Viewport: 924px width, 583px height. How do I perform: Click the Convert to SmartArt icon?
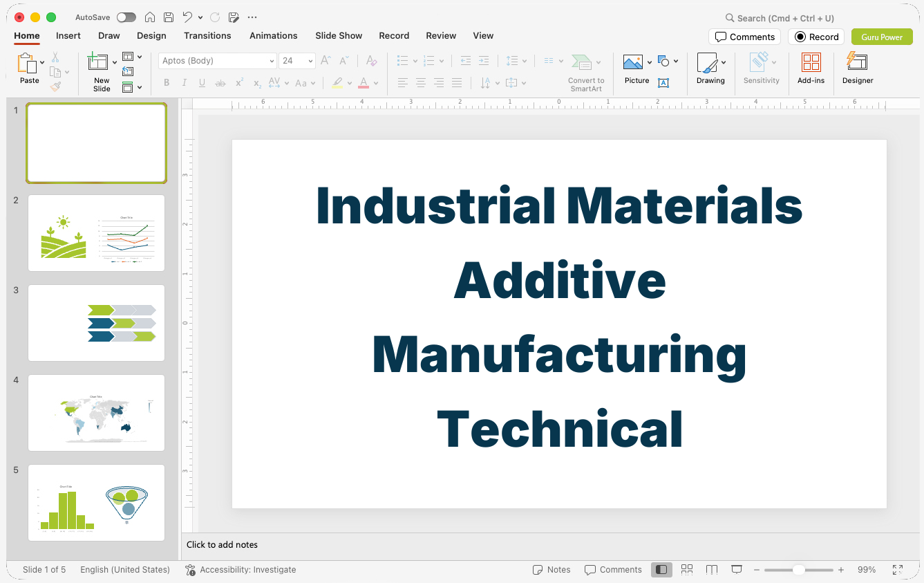point(582,62)
